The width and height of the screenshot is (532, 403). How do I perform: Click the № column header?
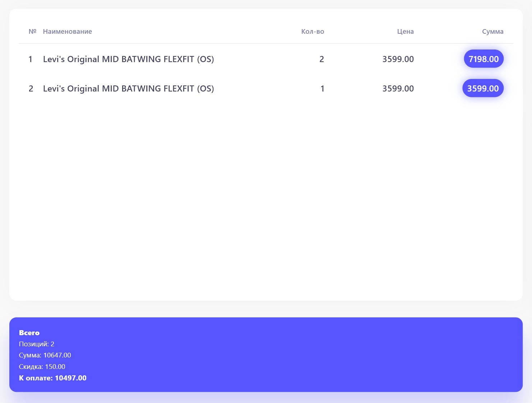tap(32, 32)
